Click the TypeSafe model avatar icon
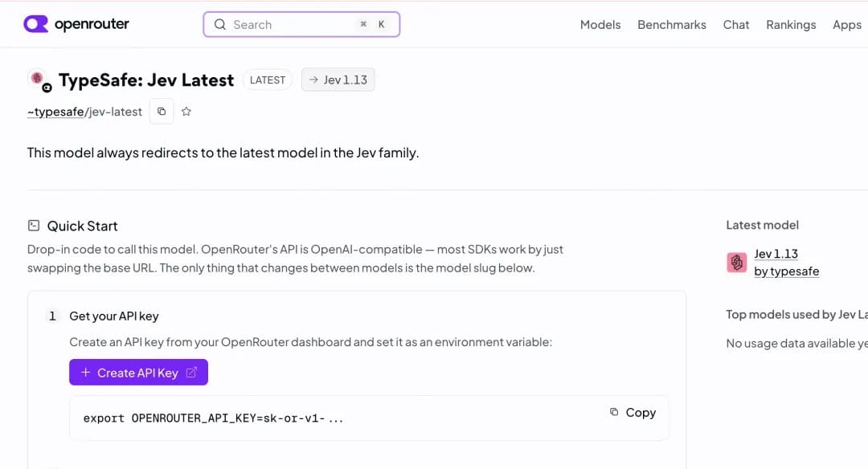 [39, 80]
